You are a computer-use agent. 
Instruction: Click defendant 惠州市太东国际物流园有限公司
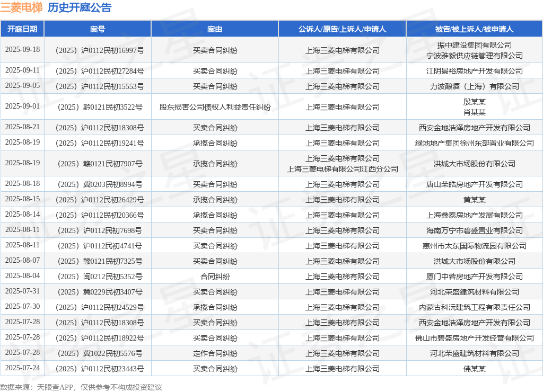(x=475, y=246)
